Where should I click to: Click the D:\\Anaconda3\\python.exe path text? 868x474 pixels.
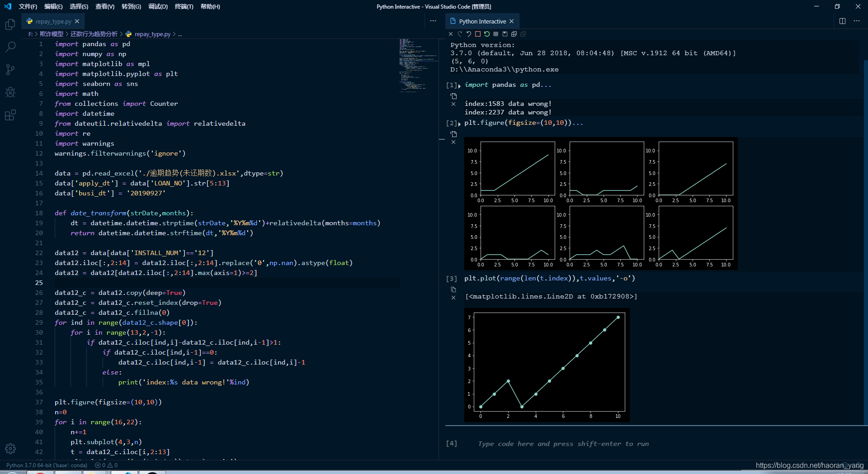pyautogui.click(x=505, y=69)
